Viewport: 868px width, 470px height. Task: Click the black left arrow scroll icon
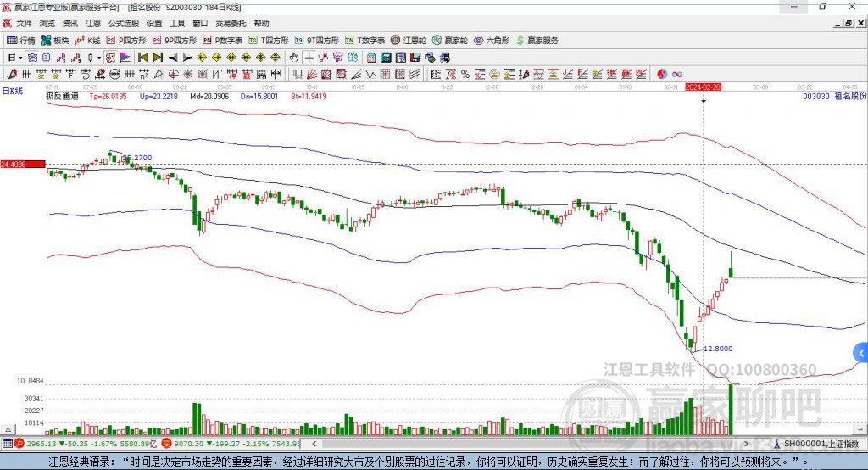pos(173,58)
